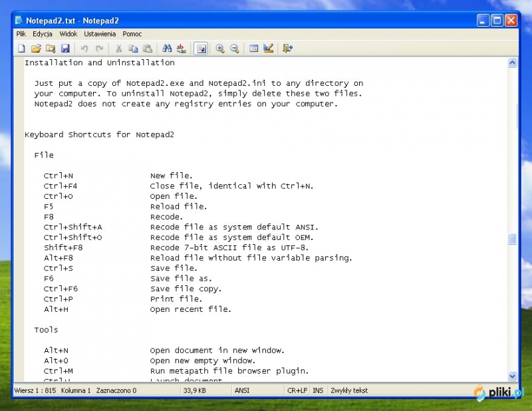Screen dimensions: 532x411
Task: Redo the last undone edit
Action: (x=99, y=49)
